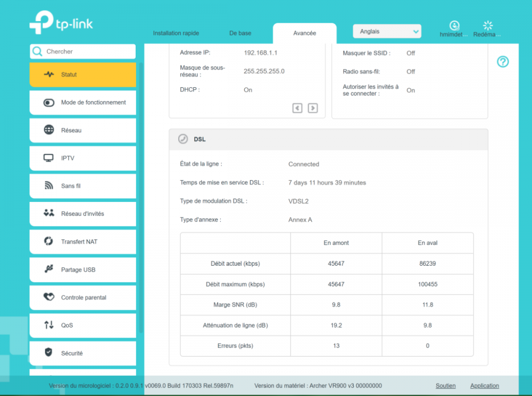Click the logout user icon at top right
The height and width of the screenshot is (396, 532).
(454, 26)
